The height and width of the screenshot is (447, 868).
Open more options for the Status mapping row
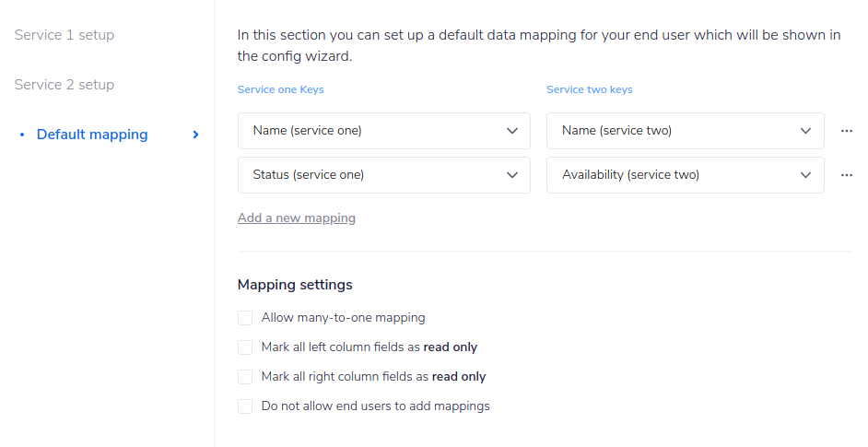[x=846, y=175]
